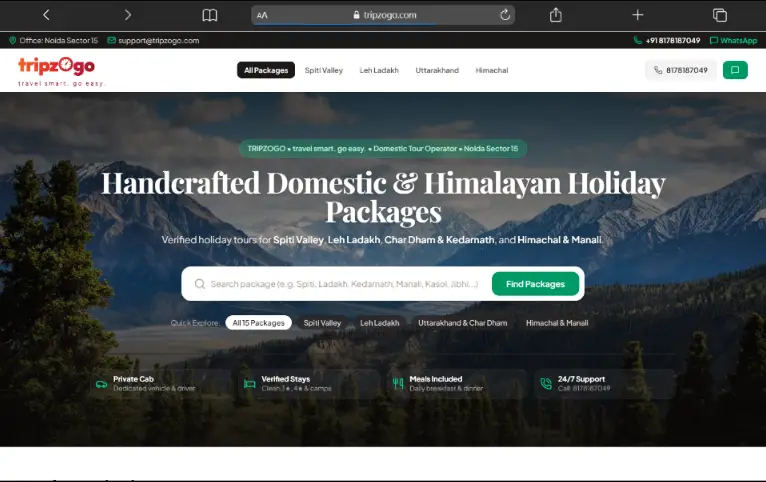Click Daily breakfast & dinner caption

point(446,389)
